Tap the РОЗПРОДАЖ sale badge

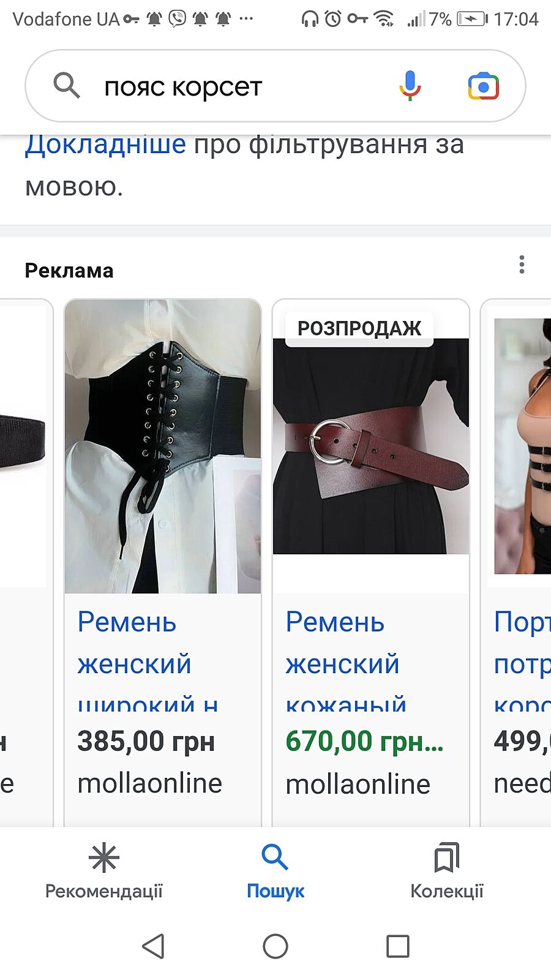click(x=359, y=328)
